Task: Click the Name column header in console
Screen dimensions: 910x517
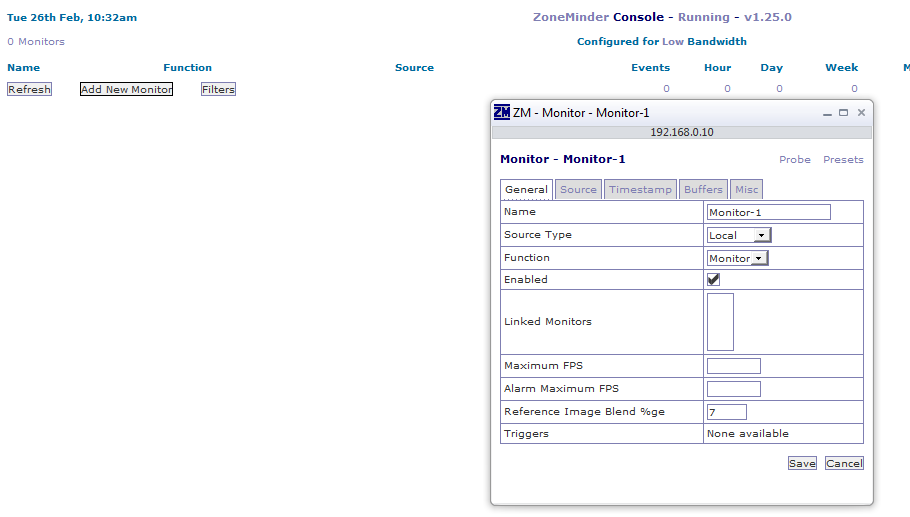Action: click(23, 67)
